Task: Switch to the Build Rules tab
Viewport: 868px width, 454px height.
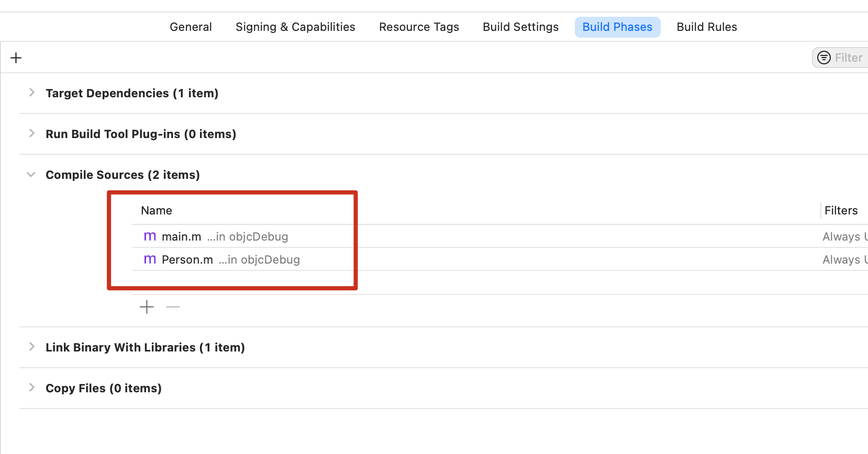Action: tap(707, 27)
